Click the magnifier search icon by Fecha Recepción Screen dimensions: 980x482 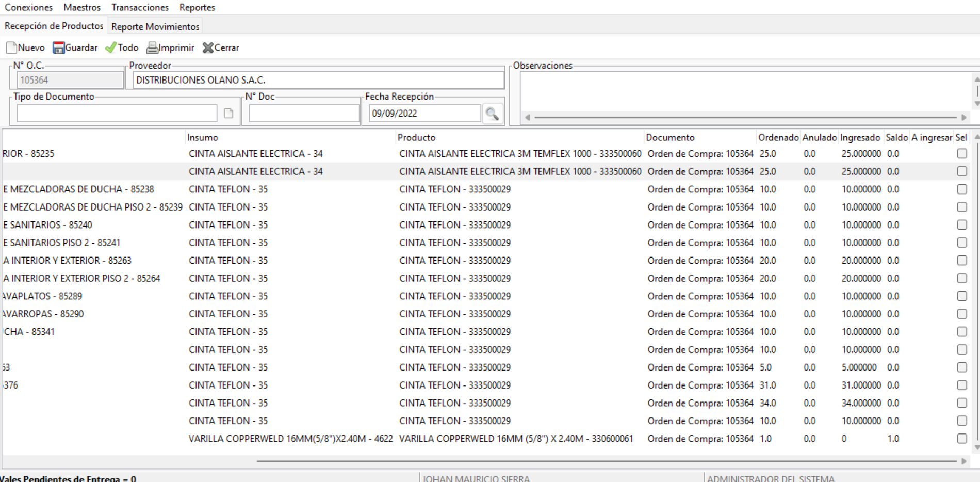[492, 114]
